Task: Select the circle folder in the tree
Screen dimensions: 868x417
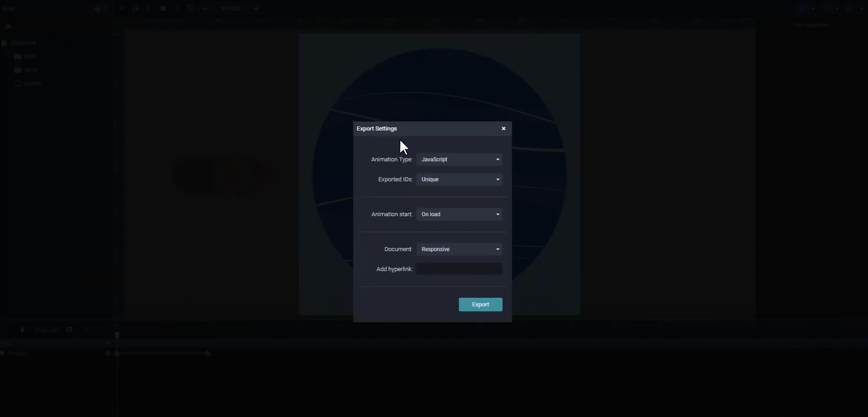Action: pos(31,70)
